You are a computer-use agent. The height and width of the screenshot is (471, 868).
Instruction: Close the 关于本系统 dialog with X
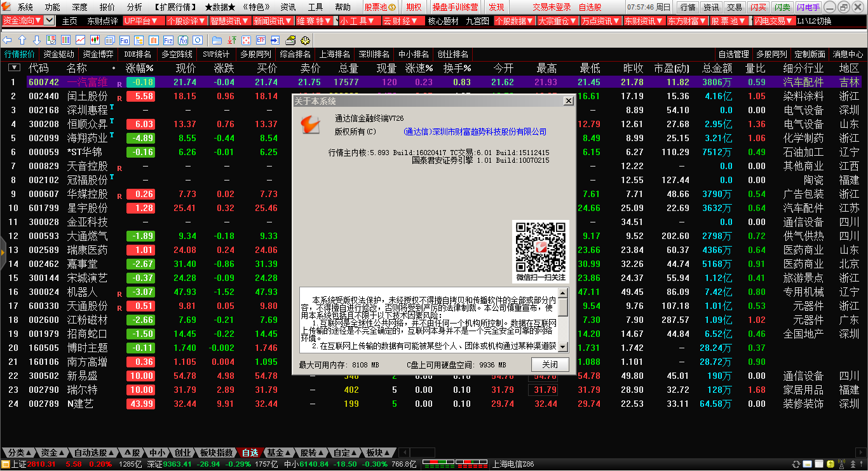coord(568,100)
